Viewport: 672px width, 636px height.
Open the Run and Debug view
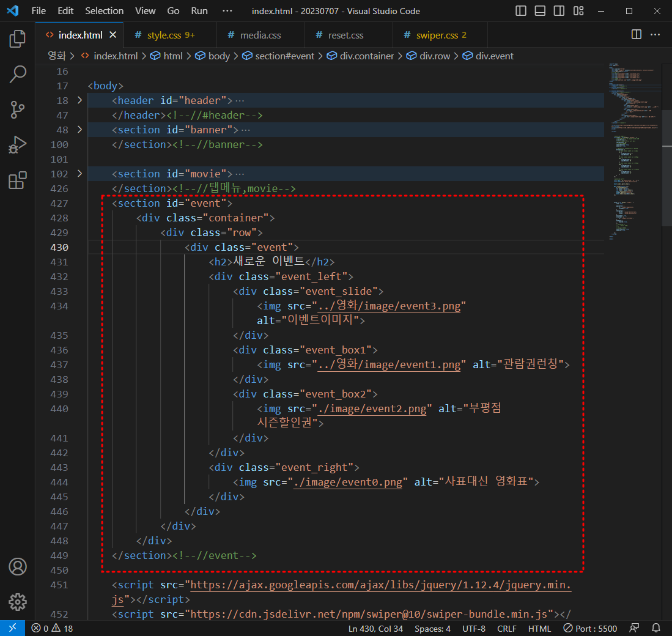(x=17, y=144)
